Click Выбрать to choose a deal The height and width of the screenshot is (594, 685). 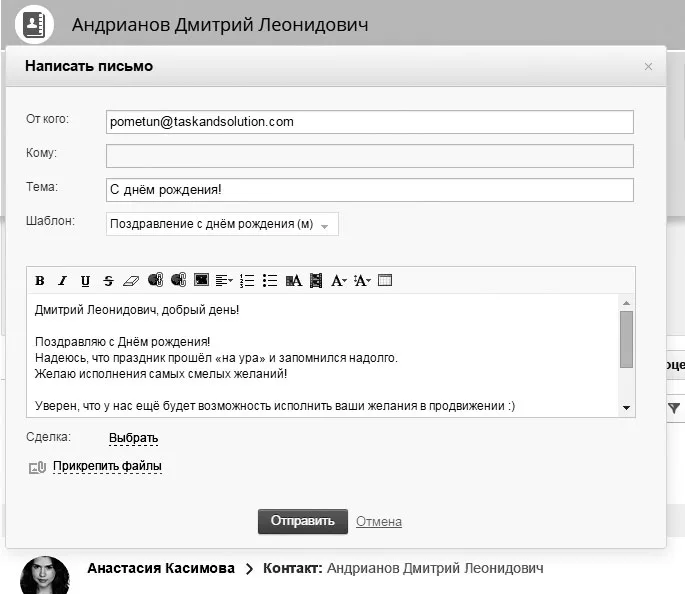point(133,438)
